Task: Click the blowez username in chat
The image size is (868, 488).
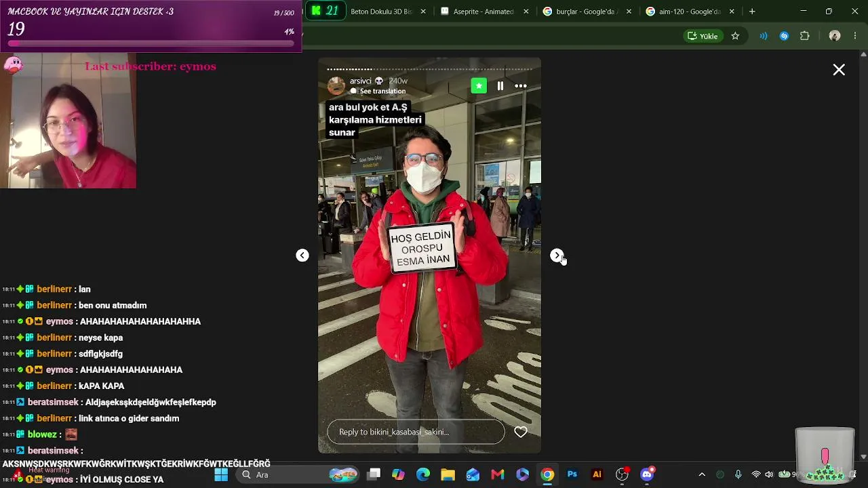Action: 42,434
